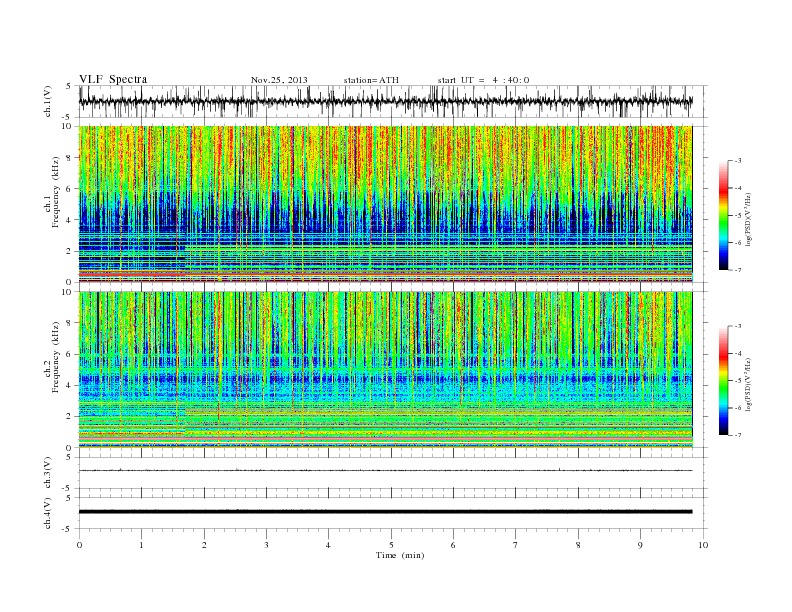Click the ch.3 voltage trace panel
Viewport: 792px width, 612px height.
pos(393,473)
